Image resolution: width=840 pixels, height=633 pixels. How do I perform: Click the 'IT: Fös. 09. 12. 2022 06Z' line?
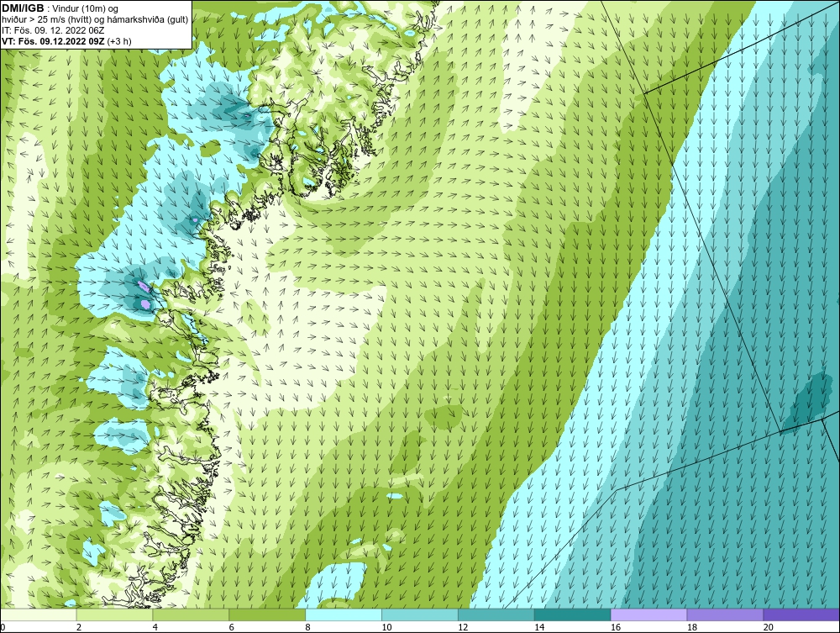[53, 30]
